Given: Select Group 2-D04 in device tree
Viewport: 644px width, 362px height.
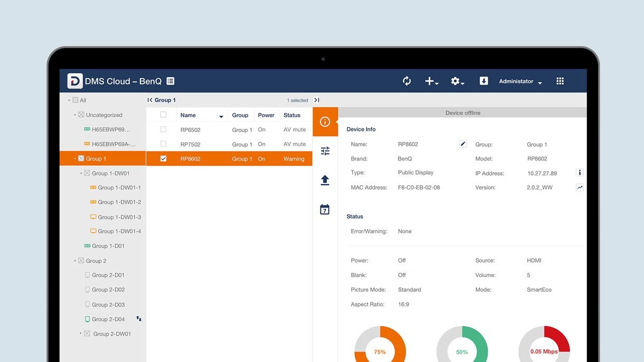Looking at the screenshot, I should 108,319.
